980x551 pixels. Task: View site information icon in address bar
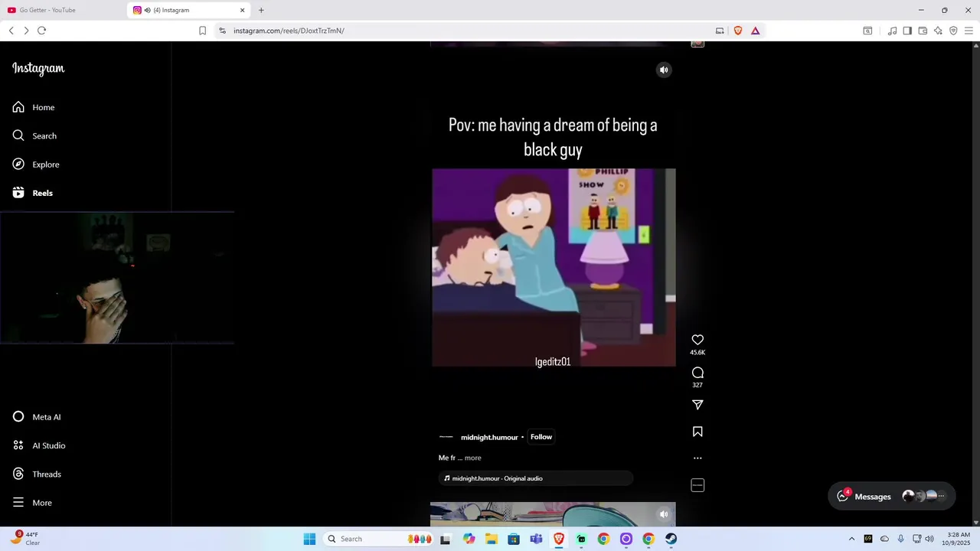(x=222, y=31)
